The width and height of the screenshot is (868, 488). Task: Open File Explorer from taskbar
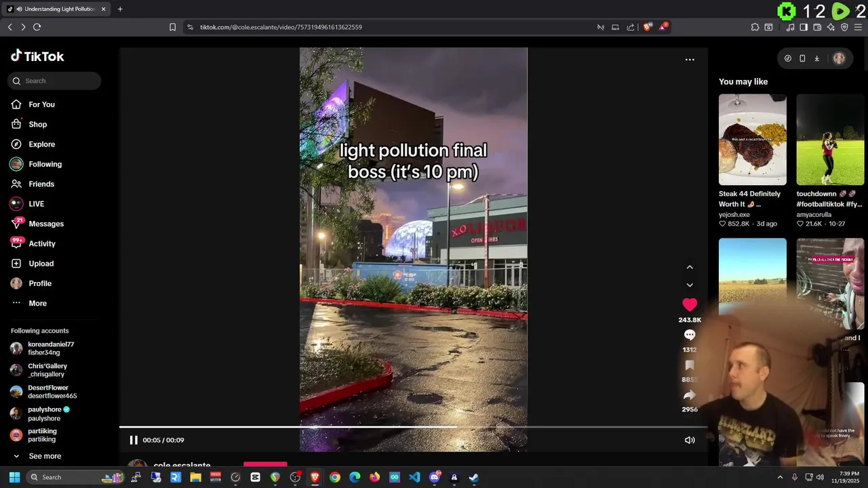pos(195,477)
